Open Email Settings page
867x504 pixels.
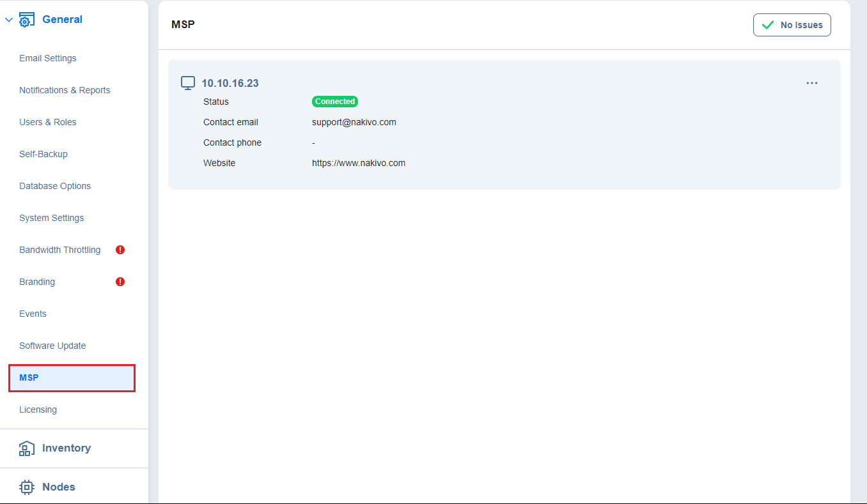tap(48, 58)
